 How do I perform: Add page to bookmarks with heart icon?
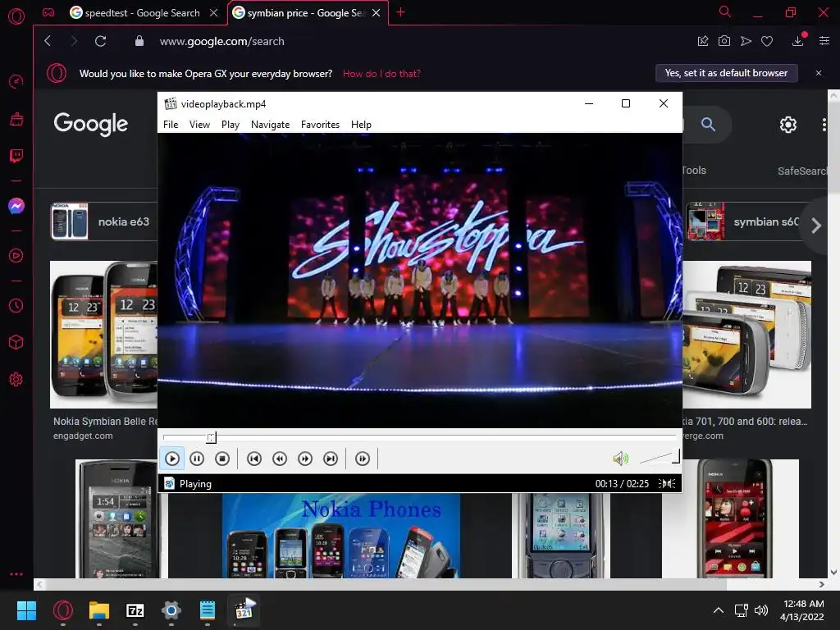coord(767,41)
